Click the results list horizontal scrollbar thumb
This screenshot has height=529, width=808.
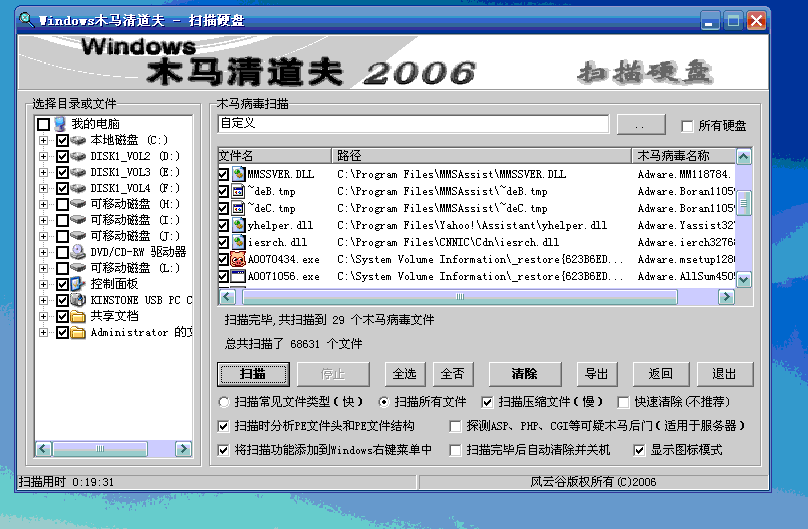[460, 297]
